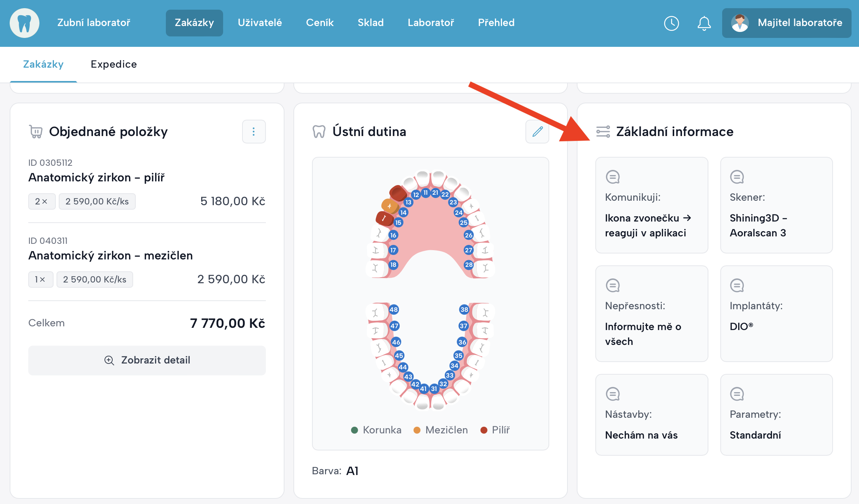This screenshot has width=859, height=504.
Task: Go to the Sklad section
Action: click(x=370, y=23)
